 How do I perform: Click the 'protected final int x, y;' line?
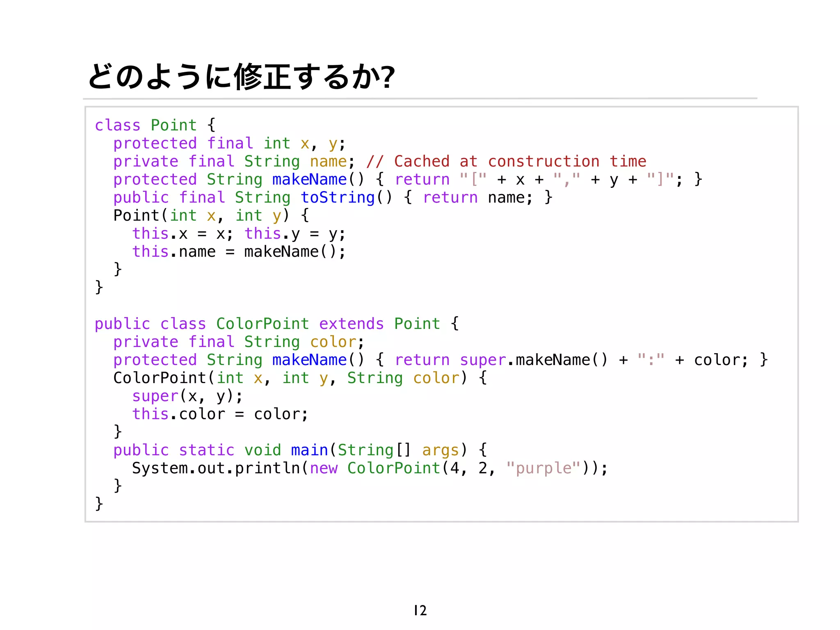click(x=230, y=144)
